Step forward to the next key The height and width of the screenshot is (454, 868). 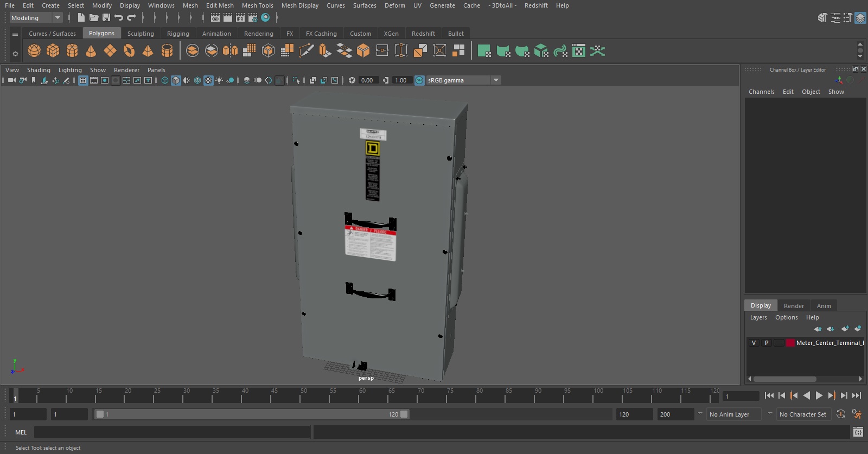pos(832,395)
